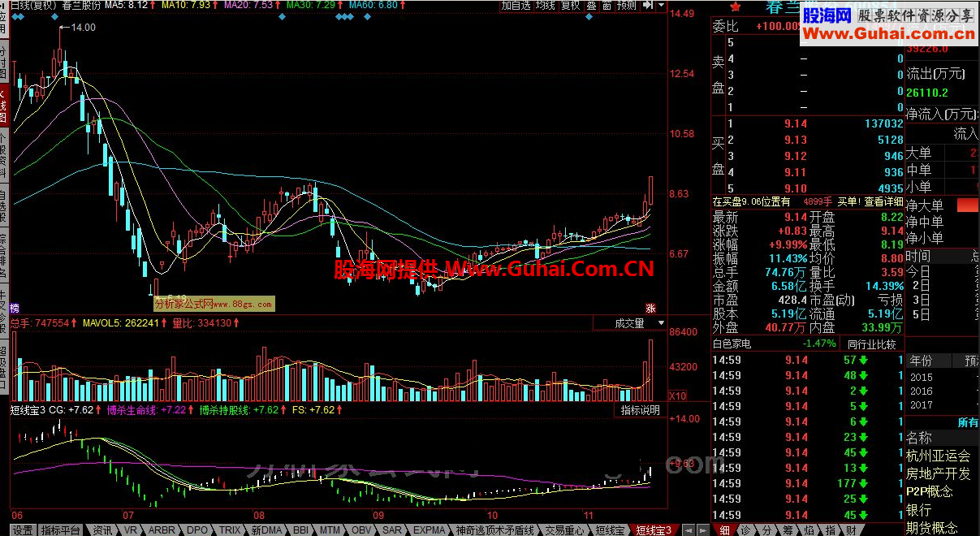This screenshot has height=536, width=980.
Task: Click the first blue diamond event marker
Action: pos(16,16)
